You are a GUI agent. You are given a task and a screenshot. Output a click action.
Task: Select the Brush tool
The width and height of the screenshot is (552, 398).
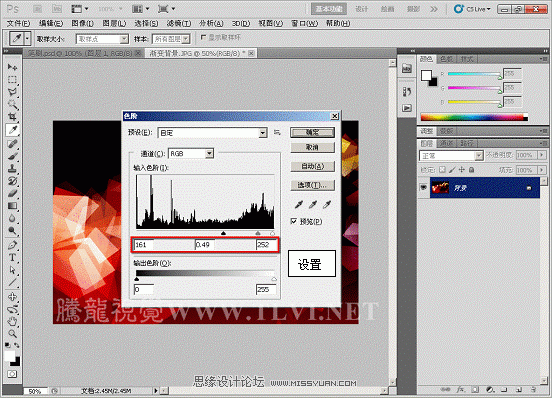(x=12, y=156)
